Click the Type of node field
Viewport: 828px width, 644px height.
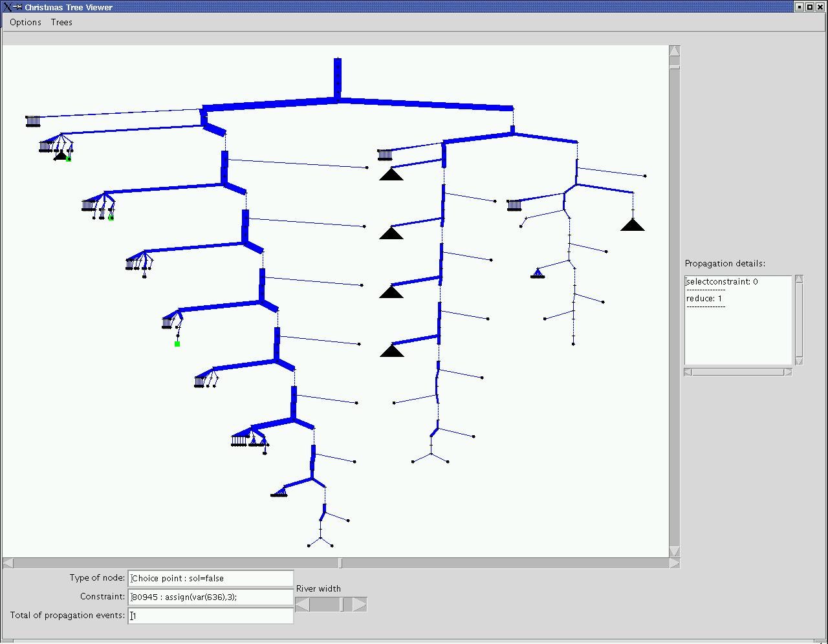coord(211,579)
